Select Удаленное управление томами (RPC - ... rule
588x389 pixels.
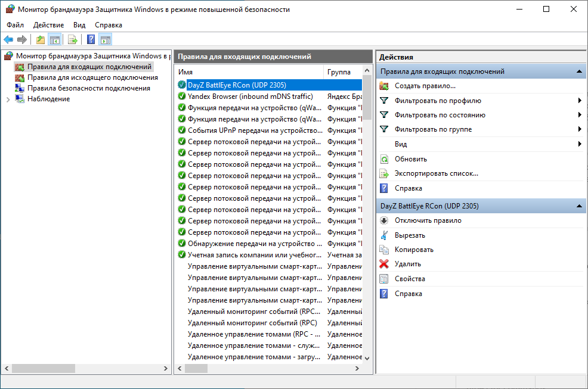[x=268, y=334]
